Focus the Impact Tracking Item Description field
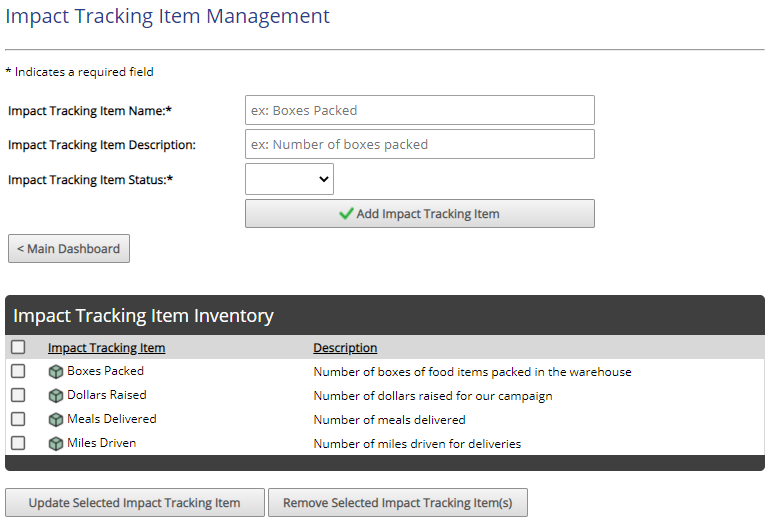This screenshot has height=527, width=773. coord(420,144)
